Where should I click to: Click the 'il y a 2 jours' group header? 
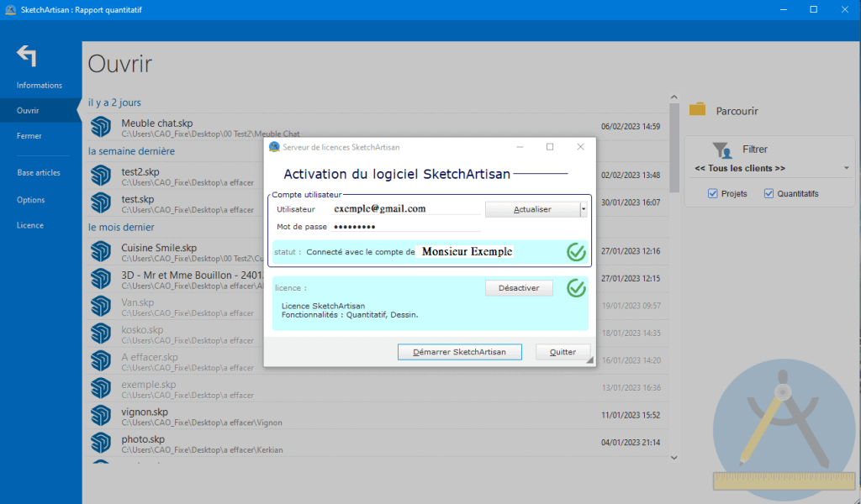coord(114,102)
